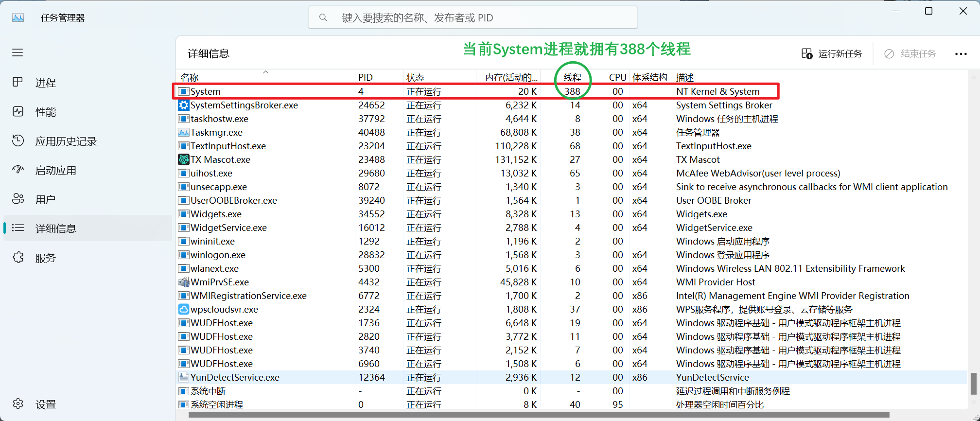Image resolution: width=980 pixels, height=421 pixels.
Task: Click the Details (详细信息) list icon
Action: [18, 228]
